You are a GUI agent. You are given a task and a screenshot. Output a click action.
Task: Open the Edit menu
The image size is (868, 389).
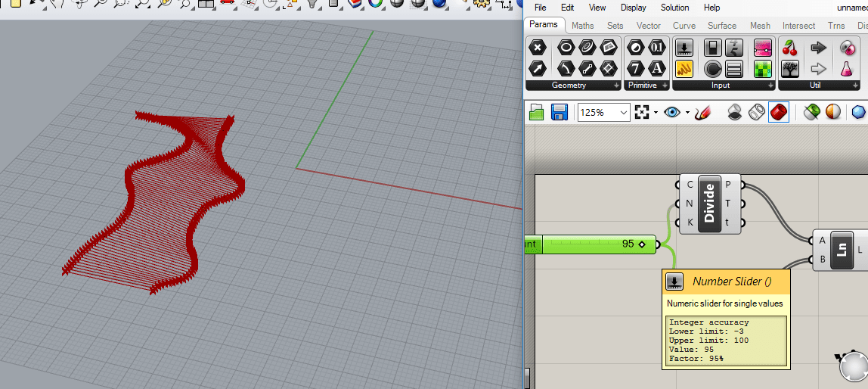[567, 8]
